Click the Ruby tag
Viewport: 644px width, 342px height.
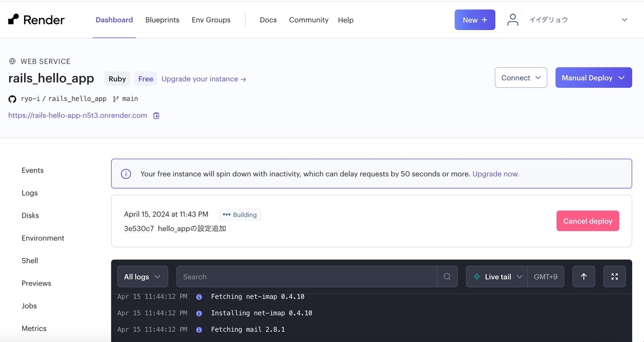(x=117, y=79)
